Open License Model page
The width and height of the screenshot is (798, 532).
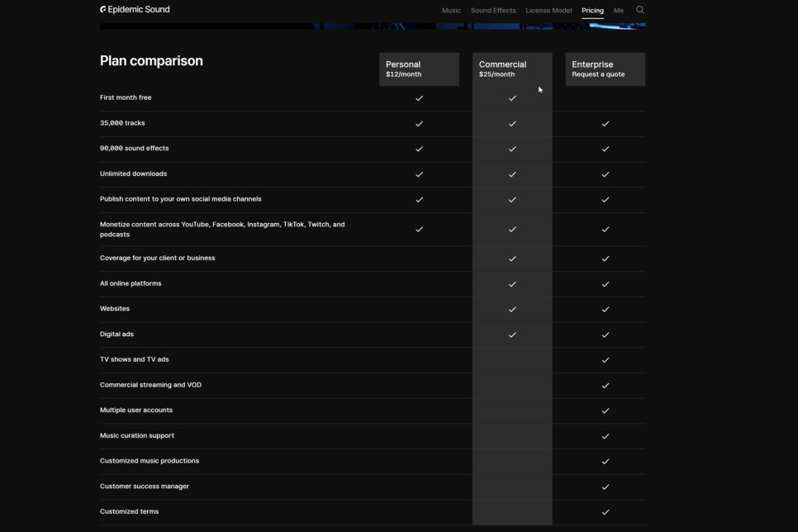pos(549,10)
